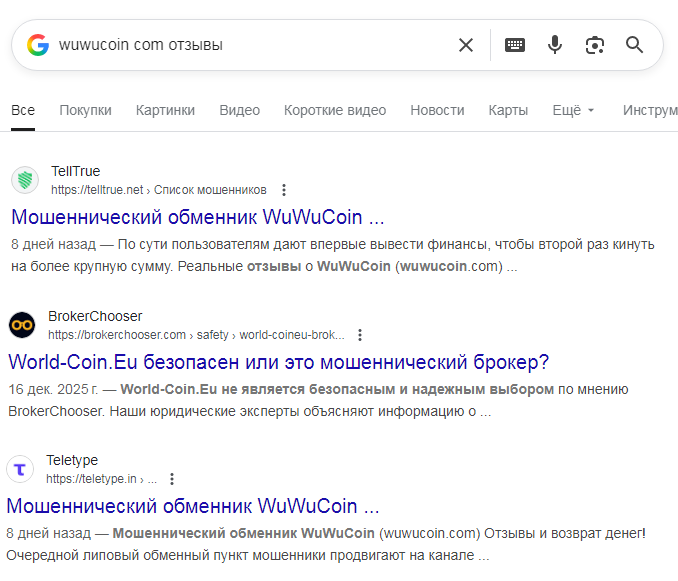Expand the Ещё filters dropdown
678x581 pixels.
point(573,110)
